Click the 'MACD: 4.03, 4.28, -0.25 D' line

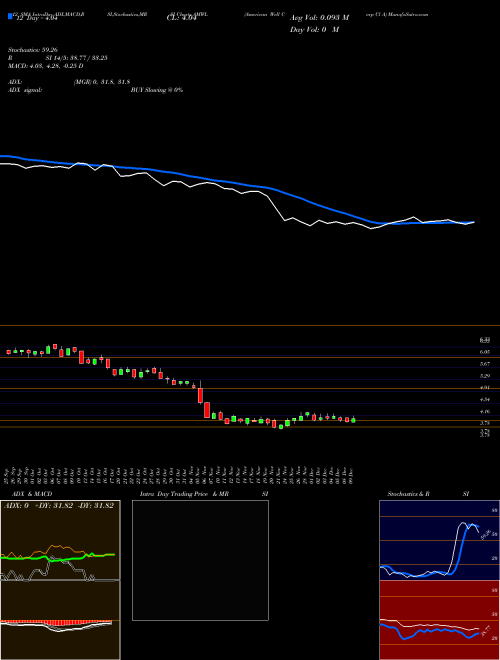(x=45, y=66)
